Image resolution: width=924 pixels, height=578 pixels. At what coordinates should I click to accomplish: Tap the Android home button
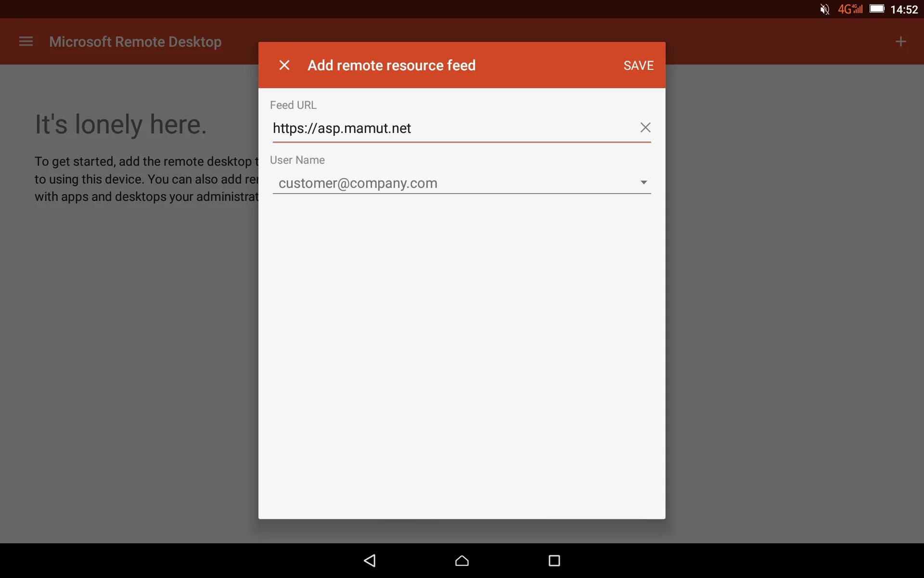click(462, 560)
